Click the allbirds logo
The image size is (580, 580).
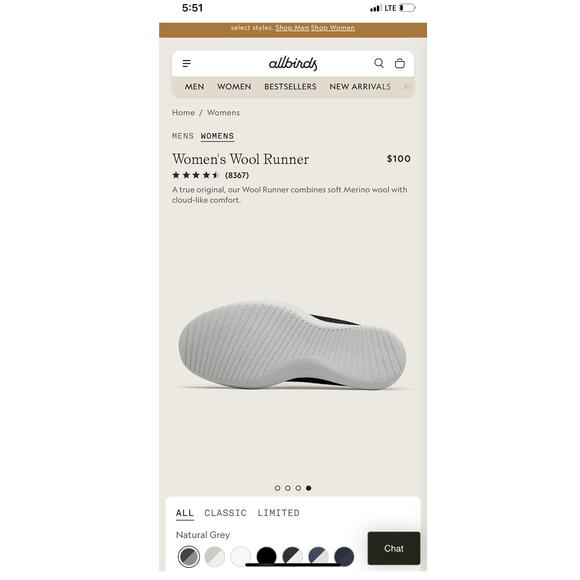click(x=293, y=64)
